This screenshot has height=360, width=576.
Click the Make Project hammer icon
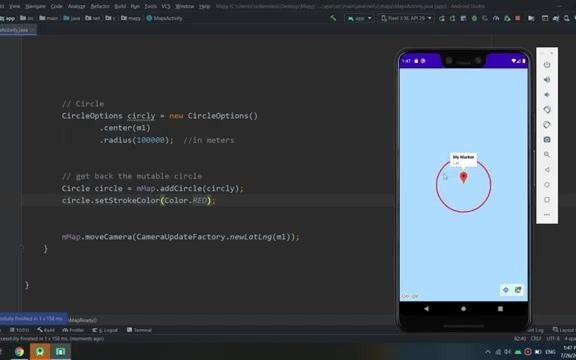pyautogui.click(x=333, y=18)
